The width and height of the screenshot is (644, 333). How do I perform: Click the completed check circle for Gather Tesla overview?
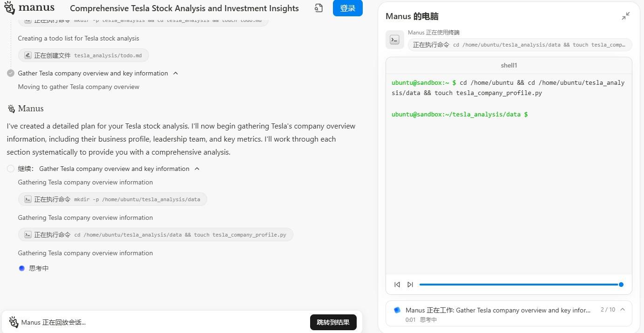11,73
